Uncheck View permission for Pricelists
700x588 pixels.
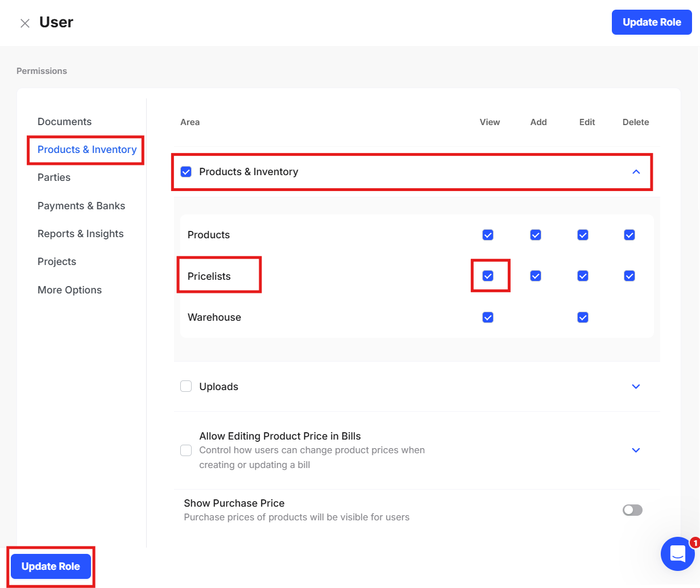(x=488, y=276)
